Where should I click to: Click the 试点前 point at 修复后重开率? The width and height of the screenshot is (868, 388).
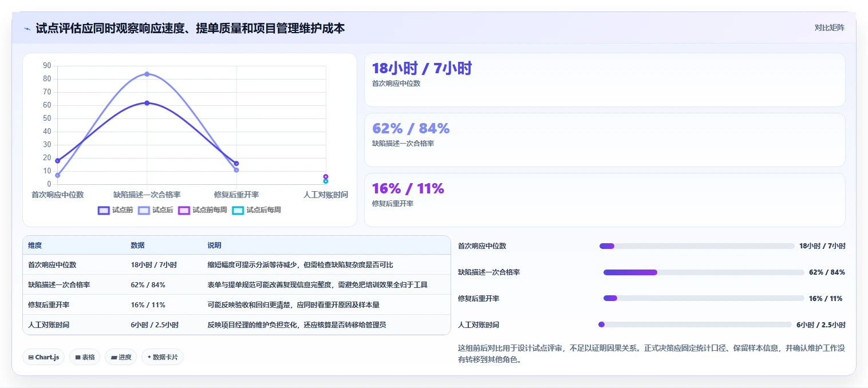[x=236, y=164]
